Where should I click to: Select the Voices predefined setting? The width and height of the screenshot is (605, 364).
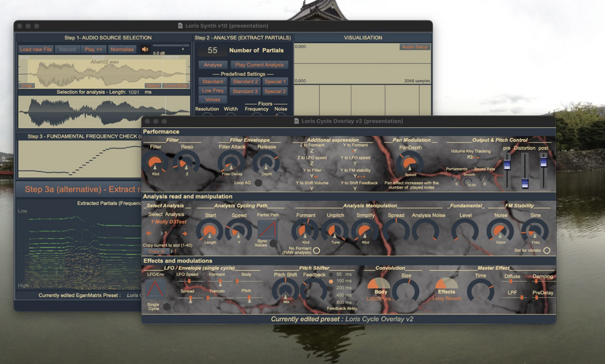[x=213, y=100]
